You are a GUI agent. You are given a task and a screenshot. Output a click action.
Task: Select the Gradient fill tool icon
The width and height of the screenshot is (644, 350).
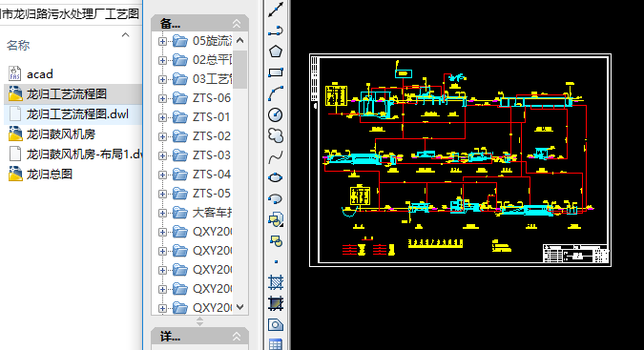tap(276, 303)
